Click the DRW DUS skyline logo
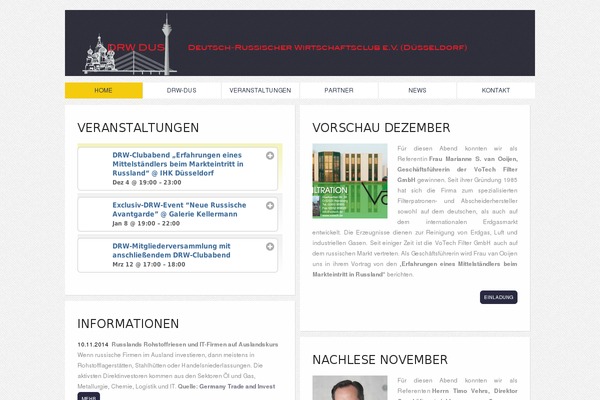The width and height of the screenshot is (600, 400). [x=130, y=44]
